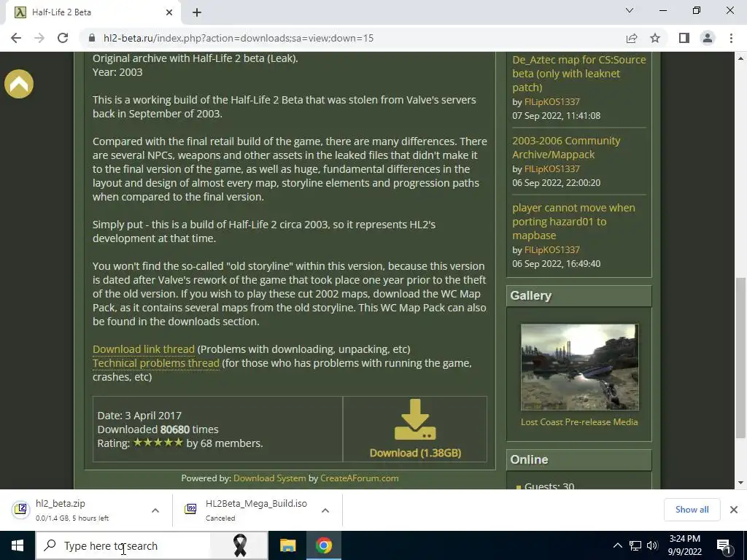
Task: Click the yellow scroll-to-top button
Action: tap(19, 84)
